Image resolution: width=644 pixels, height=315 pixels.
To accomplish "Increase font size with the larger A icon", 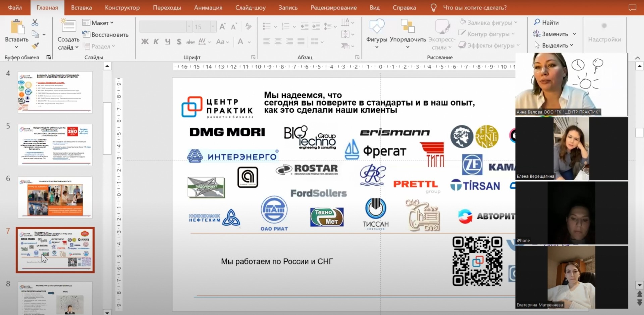I will pyautogui.click(x=222, y=26).
